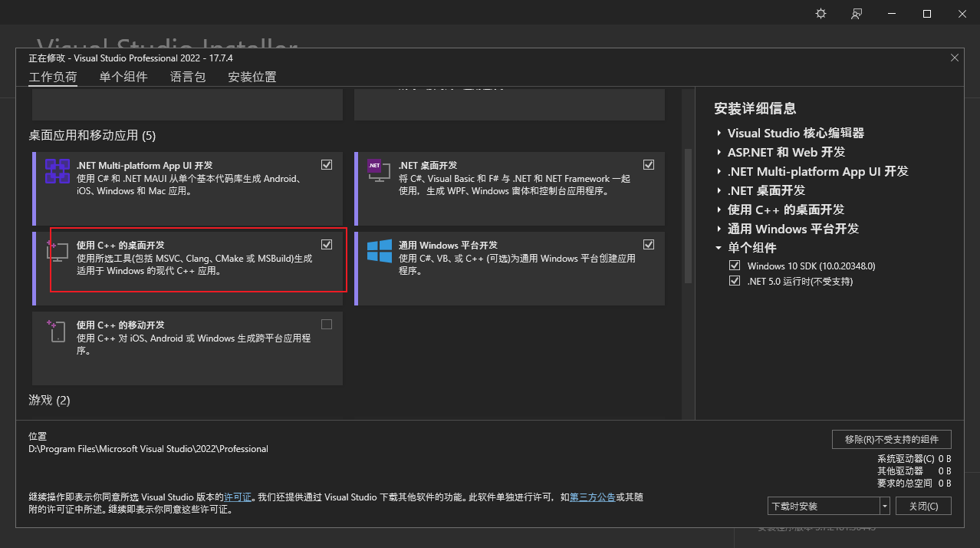Click the Universal Windows Platform logo icon
The height and width of the screenshot is (548, 980).
coord(379,251)
